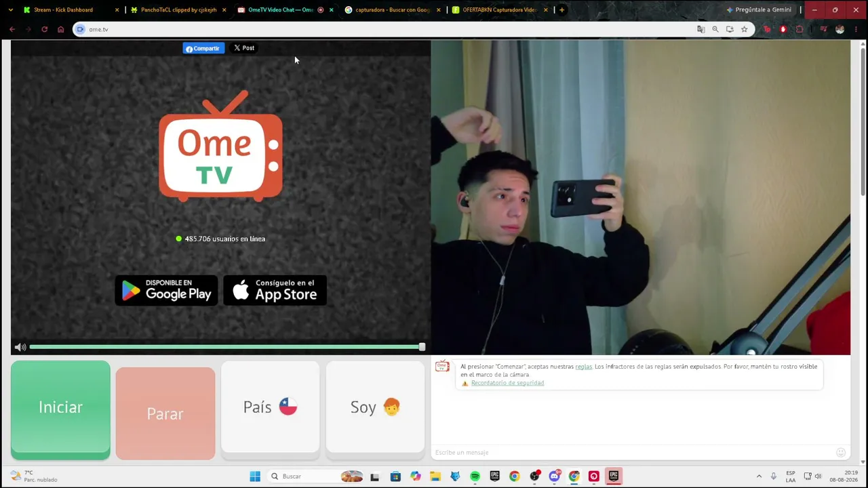868x488 pixels.
Task: Open a new browser tab
Action: click(561, 10)
